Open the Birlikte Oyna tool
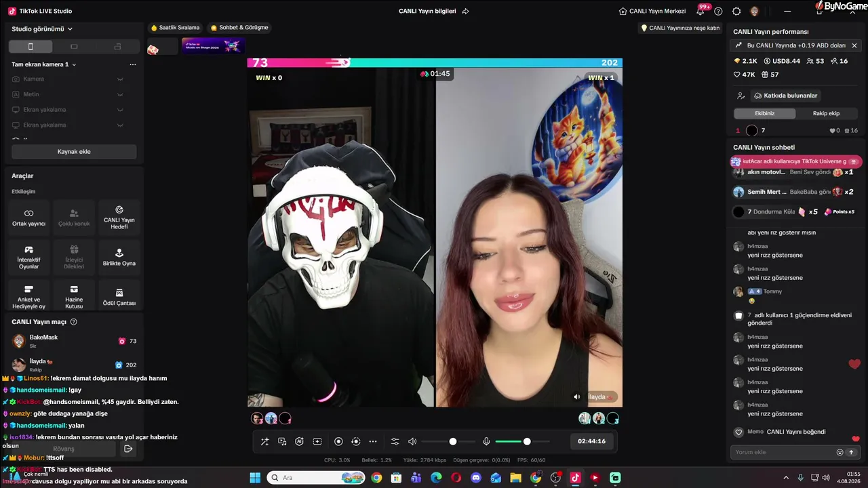The width and height of the screenshot is (868, 488). (x=119, y=258)
